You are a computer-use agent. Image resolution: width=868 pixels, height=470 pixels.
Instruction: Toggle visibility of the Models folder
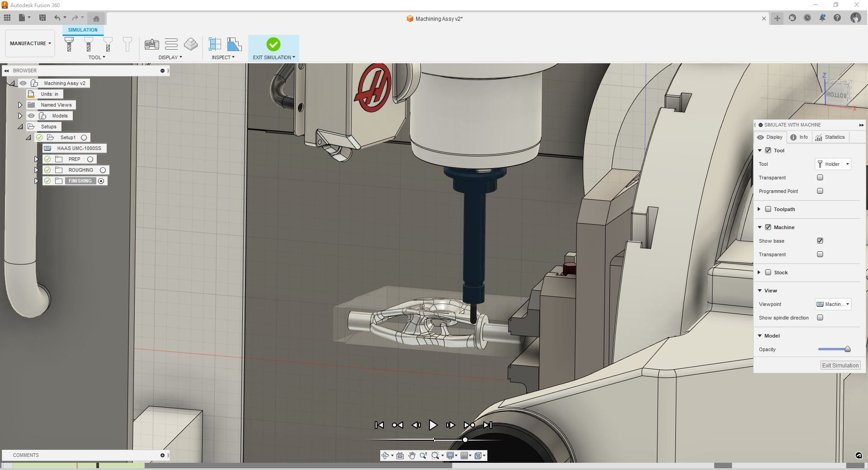(31, 116)
